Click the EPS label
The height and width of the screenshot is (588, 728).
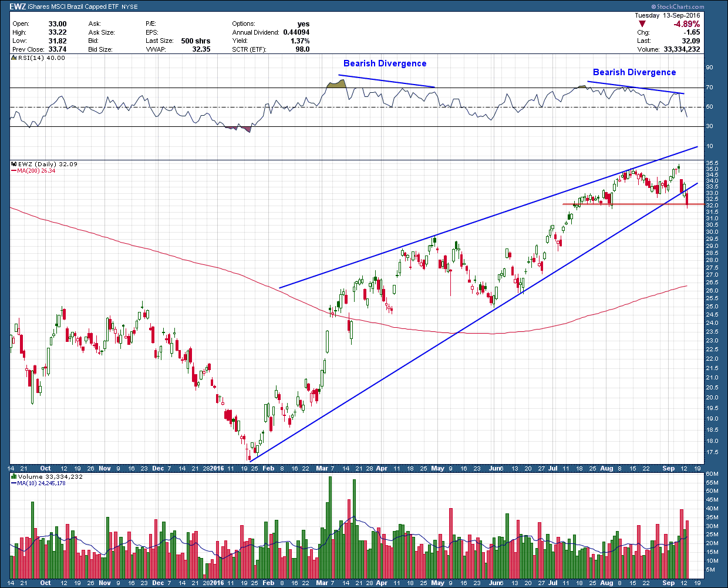(152, 32)
